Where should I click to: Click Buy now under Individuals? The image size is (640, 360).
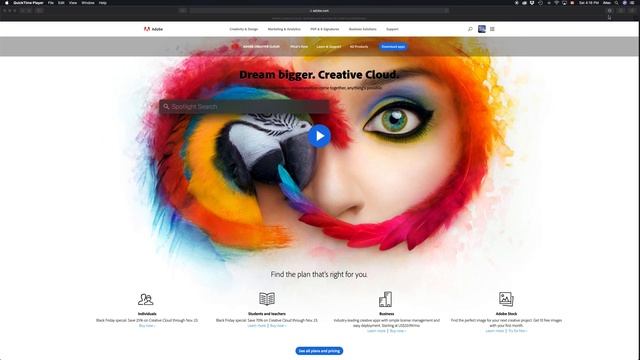(147, 326)
